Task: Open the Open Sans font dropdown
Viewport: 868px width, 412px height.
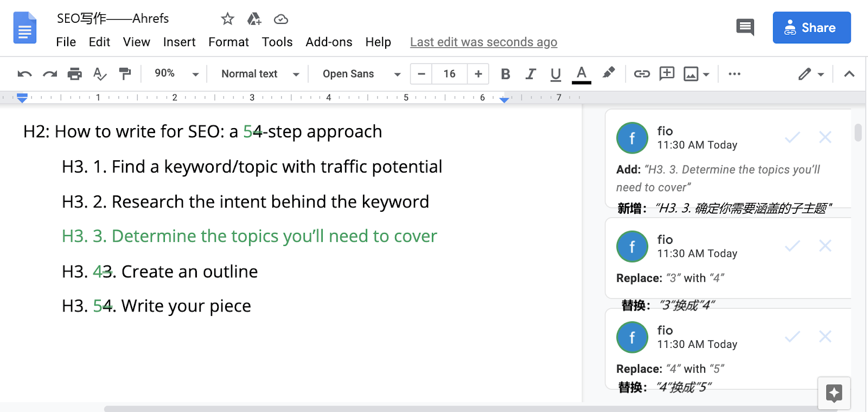Action: click(x=361, y=74)
